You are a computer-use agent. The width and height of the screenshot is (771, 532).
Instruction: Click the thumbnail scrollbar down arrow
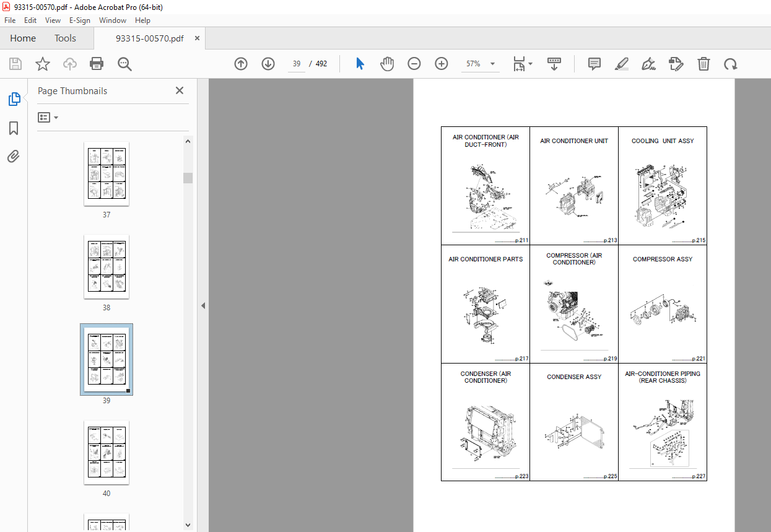pyautogui.click(x=188, y=525)
